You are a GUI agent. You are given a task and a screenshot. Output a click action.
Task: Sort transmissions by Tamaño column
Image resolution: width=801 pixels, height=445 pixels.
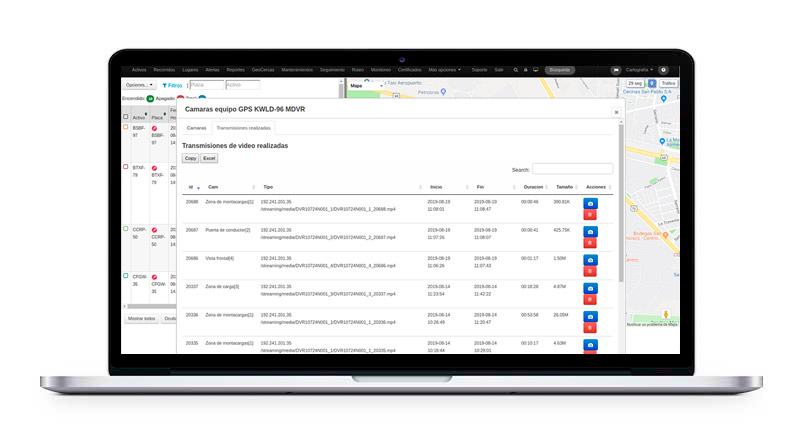[566, 188]
